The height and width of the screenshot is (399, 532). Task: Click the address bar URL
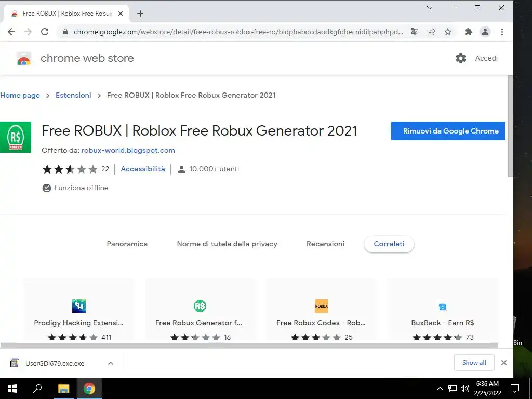tap(238, 32)
